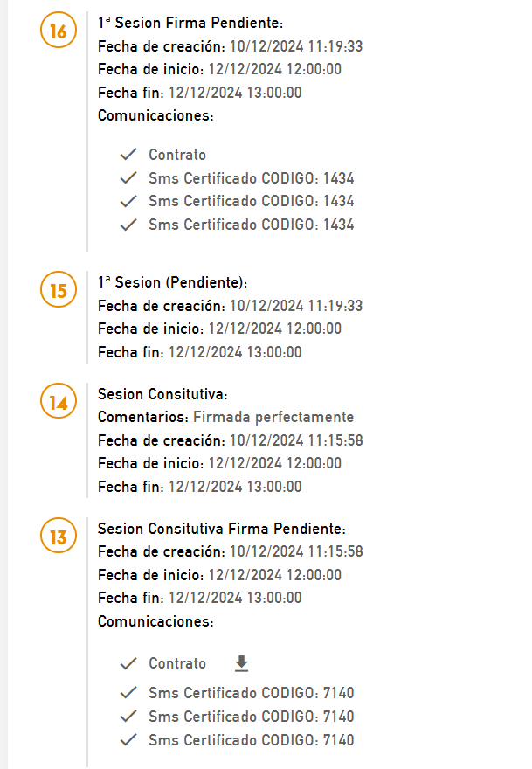Click the checkmark beside Contrato in session 16
The image size is (532, 769).
pos(129,155)
